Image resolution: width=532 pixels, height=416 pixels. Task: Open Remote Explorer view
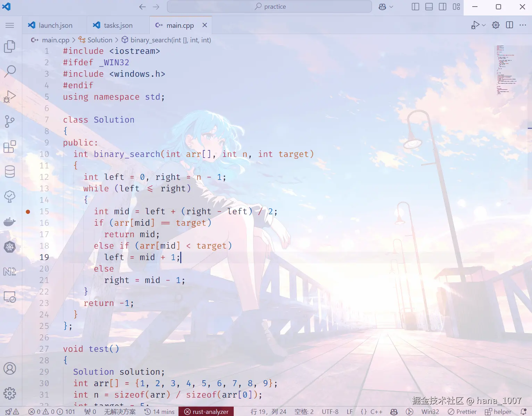point(10,297)
